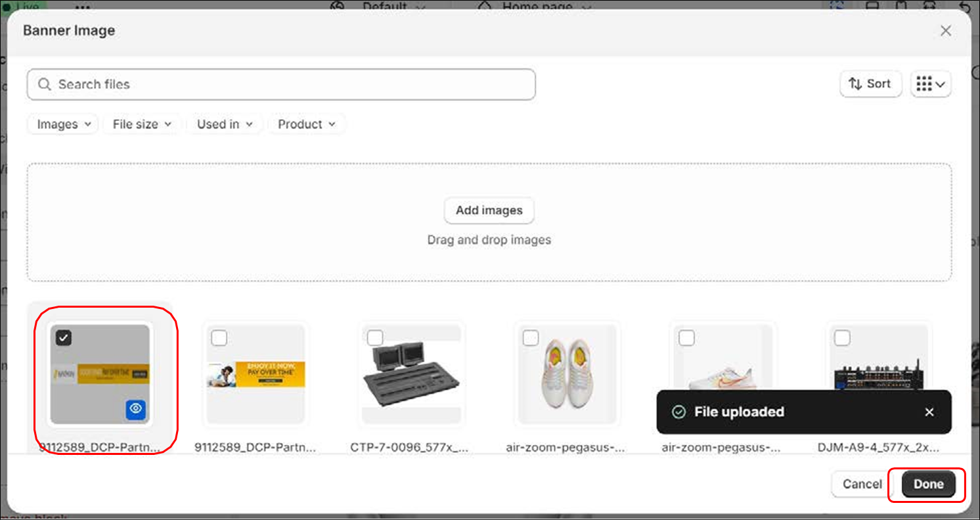The image size is (980, 520).
Task: Click the Banner Image dialog title
Action: 69,30
